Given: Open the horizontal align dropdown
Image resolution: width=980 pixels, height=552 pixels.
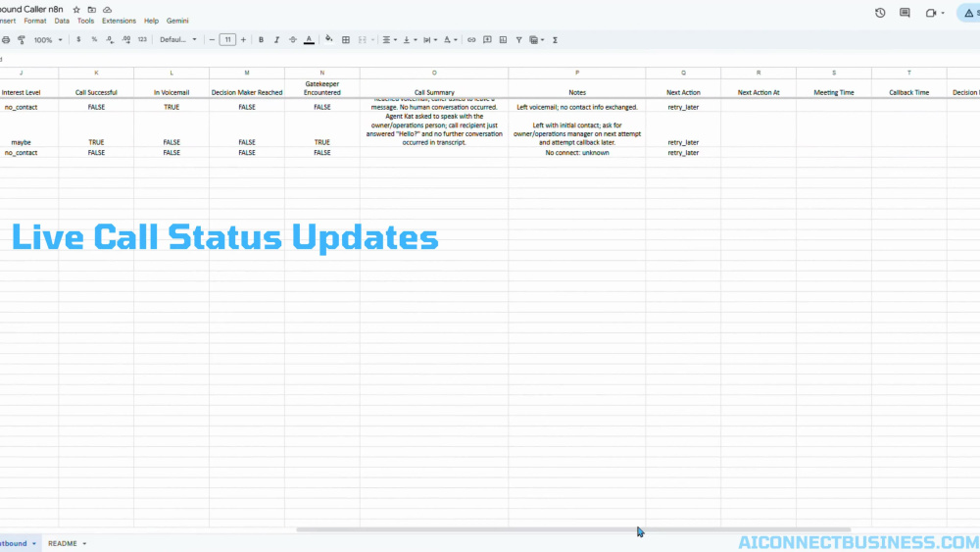Looking at the screenshot, I should 389,39.
